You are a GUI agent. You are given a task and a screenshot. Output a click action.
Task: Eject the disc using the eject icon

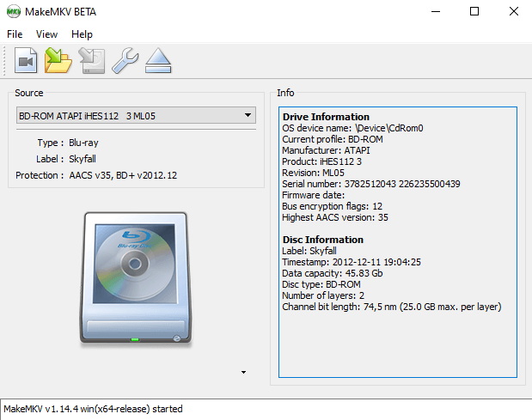[158, 61]
